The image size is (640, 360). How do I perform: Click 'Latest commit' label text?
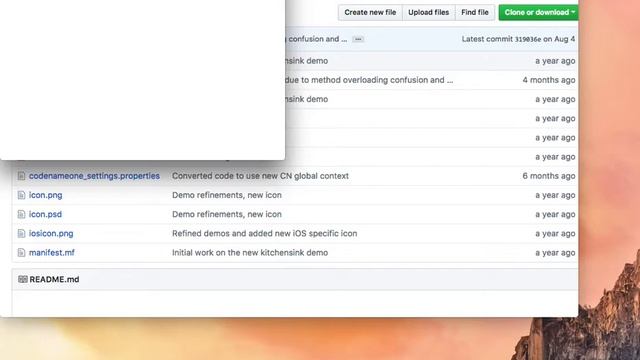pos(487,39)
